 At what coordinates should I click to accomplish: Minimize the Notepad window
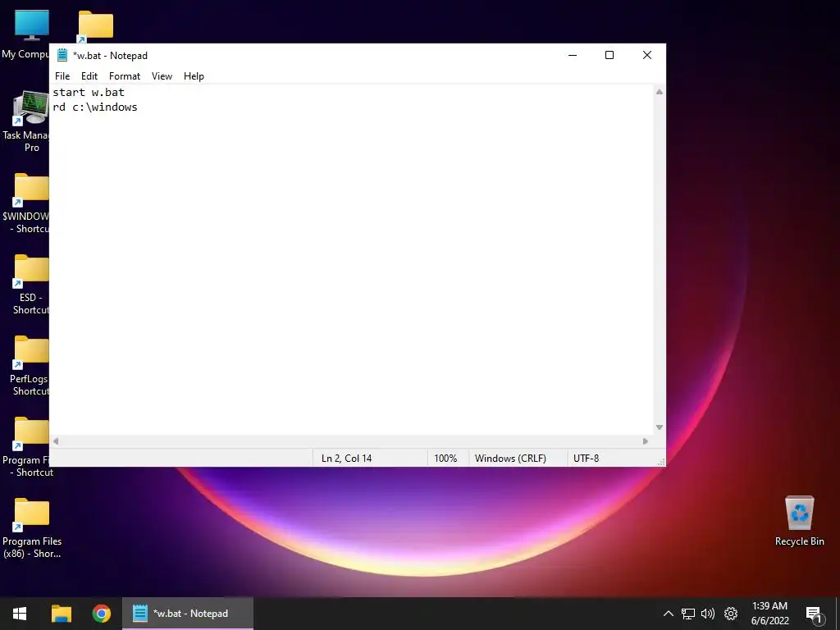573,55
